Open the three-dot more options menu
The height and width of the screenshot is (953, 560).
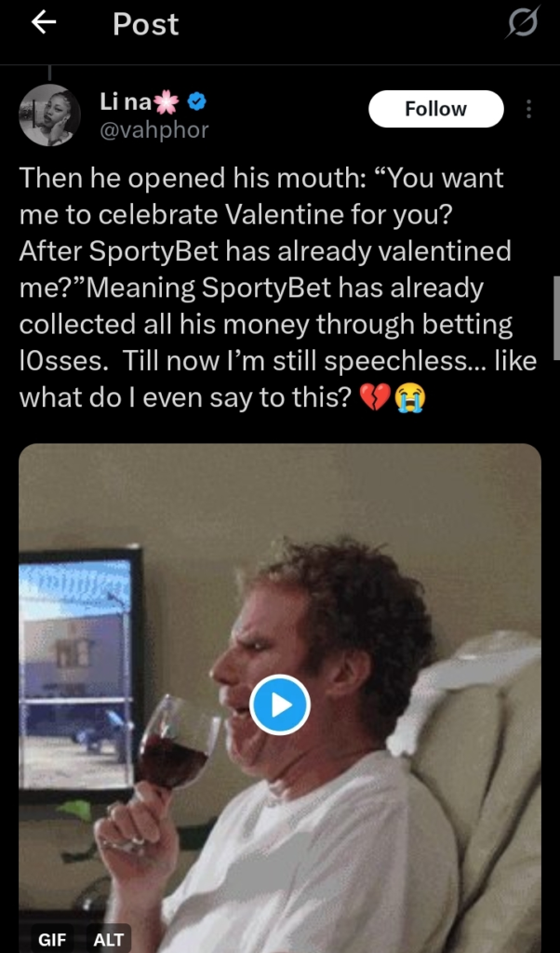[x=528, y=110]
